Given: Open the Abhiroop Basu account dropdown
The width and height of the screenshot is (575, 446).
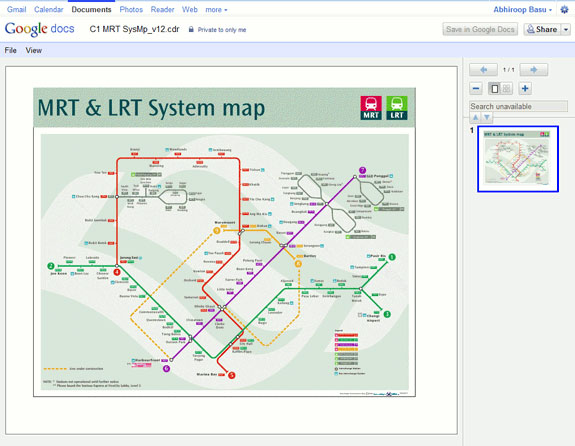Looking at the screenshot, I should tap(523, 10).
